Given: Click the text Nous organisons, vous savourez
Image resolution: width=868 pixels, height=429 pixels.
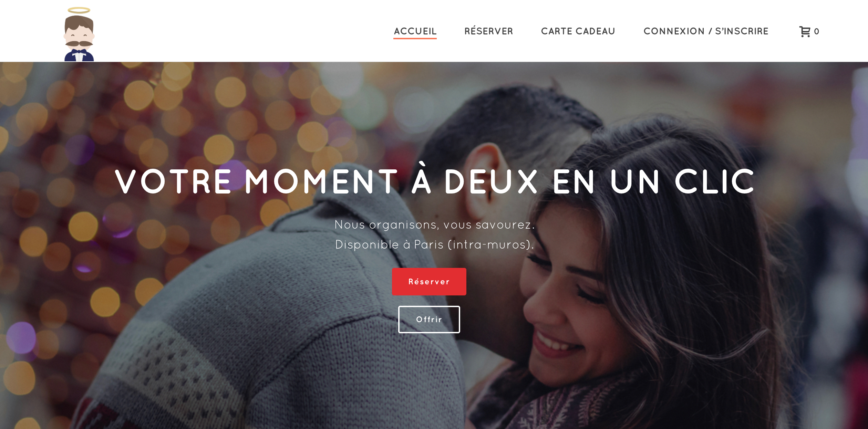Looking at the screenshot, I should [435, 225].
